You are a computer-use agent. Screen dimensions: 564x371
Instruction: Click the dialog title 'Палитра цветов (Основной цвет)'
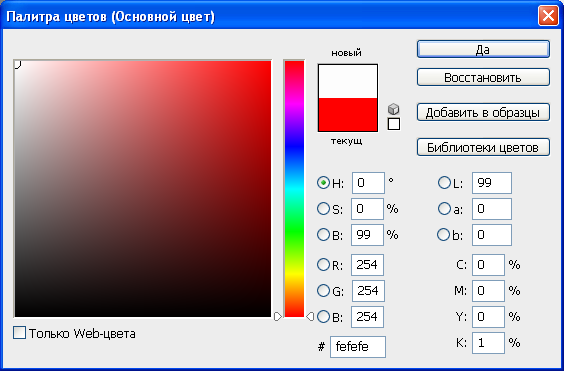111,17
